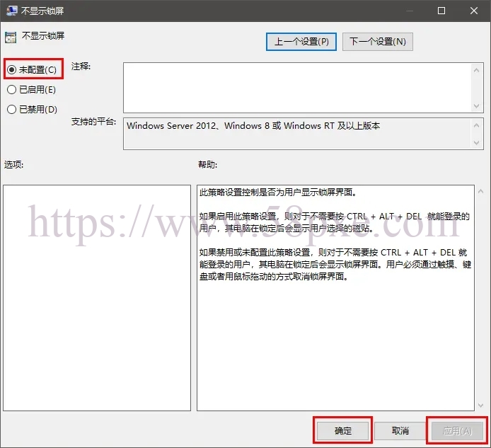Image resolution: width=491 pixels, height=448 pixels.
Task: Click the down arrow in the 支持的平台 scrollbar
Action: (477, 143)
